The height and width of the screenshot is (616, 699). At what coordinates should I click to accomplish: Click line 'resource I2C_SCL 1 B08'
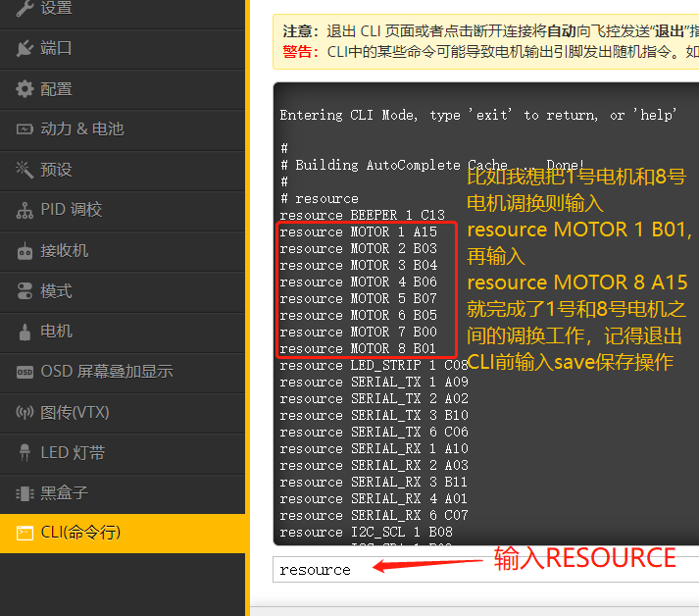tap(366, 533)
